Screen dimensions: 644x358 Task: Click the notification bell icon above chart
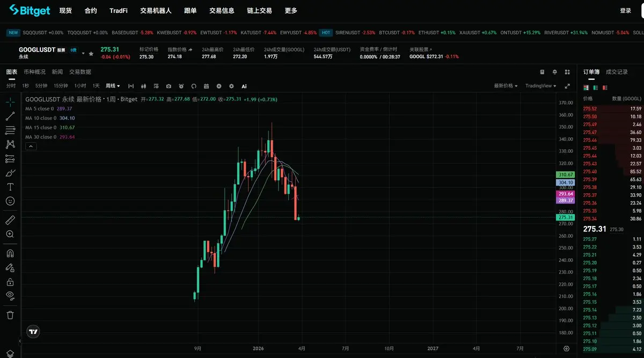(x=554, y=72)
